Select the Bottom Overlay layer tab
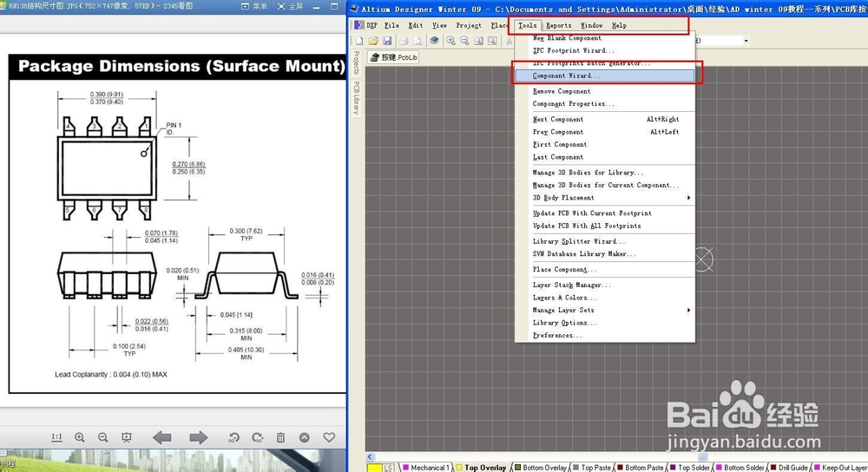The image size is (868, 472). (x=541, y=468)
